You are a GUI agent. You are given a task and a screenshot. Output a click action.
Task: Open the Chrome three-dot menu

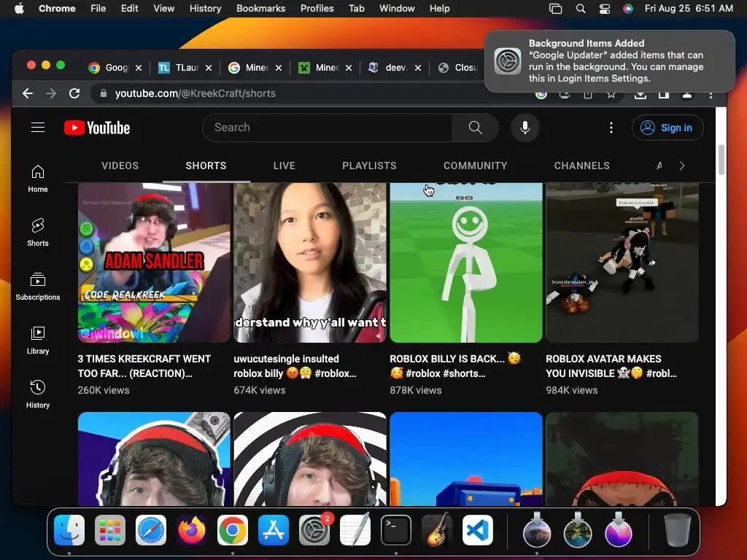[711, 94]
